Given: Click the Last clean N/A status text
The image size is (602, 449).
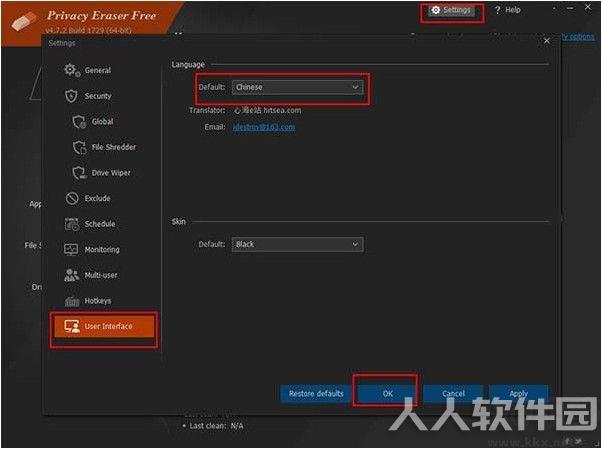Looking at the screenshot, I should pos(216,426).
